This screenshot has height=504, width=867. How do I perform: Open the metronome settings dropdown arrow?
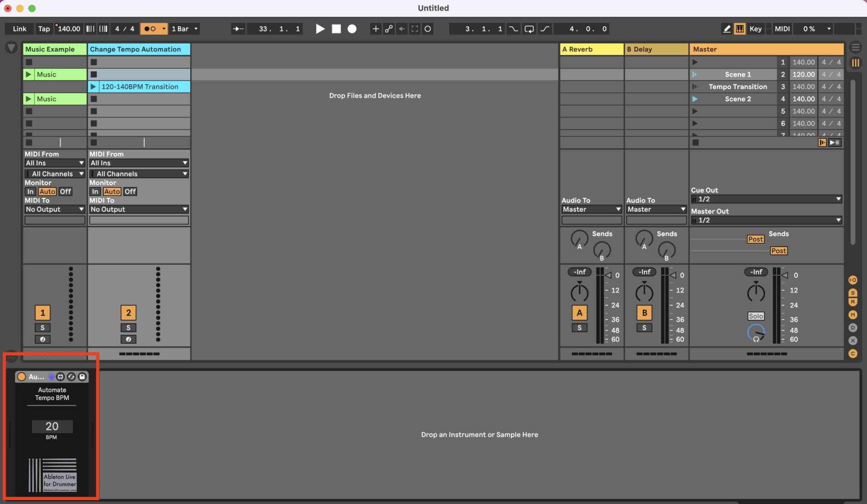(x=163, y=29)
